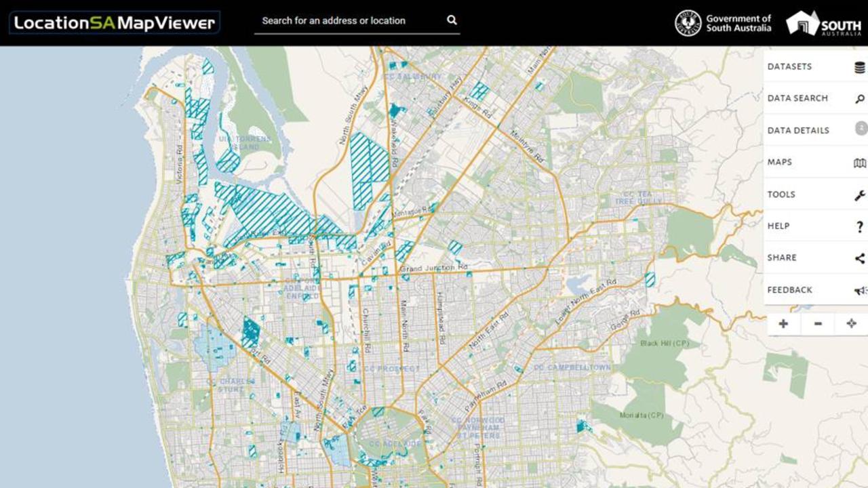Viewport: 868px width, 488px height.
Task: Click the CC Tea Tree Gully label
Action: pyautogui.click(x=638, y=198)
